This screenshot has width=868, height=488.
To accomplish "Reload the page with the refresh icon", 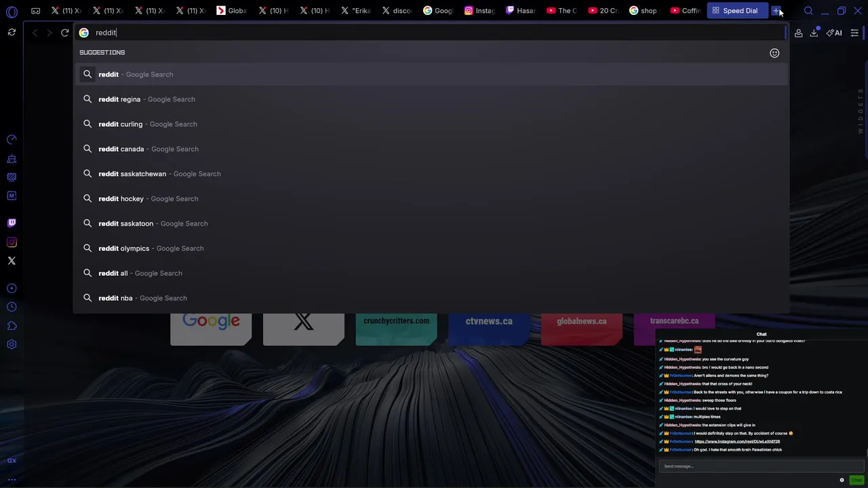I will coord(65,33).
